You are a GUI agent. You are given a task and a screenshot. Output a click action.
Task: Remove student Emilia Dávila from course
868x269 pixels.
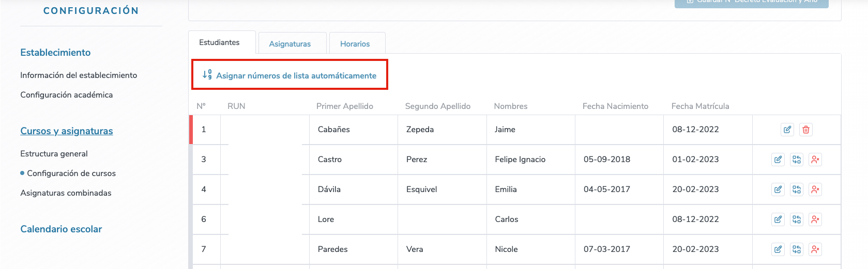[815, 189]
